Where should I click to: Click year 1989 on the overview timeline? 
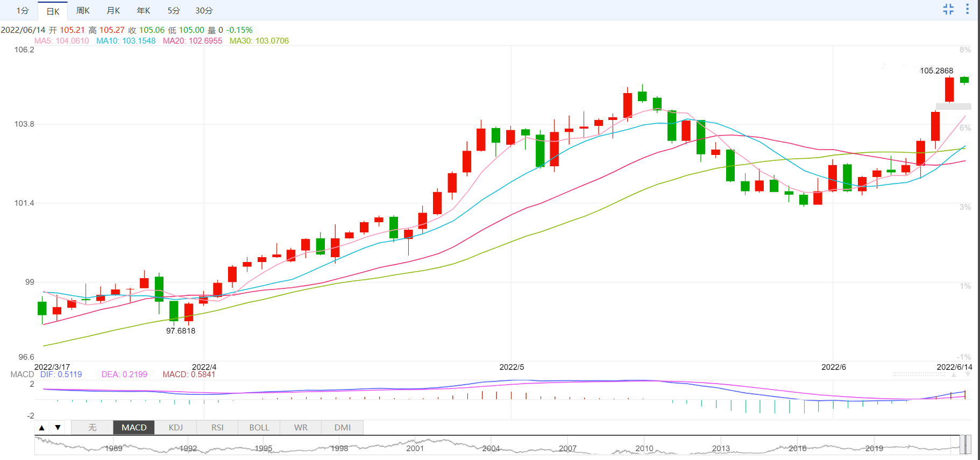tap(113, 449)
